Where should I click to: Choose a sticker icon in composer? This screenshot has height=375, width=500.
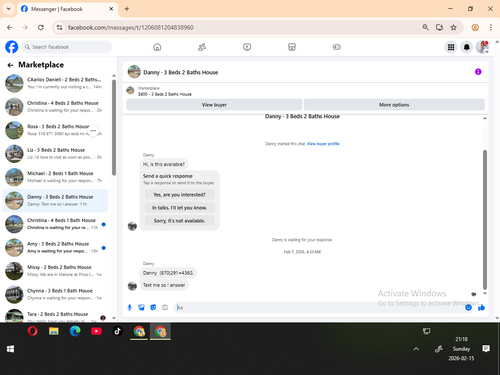coord(153,307)
